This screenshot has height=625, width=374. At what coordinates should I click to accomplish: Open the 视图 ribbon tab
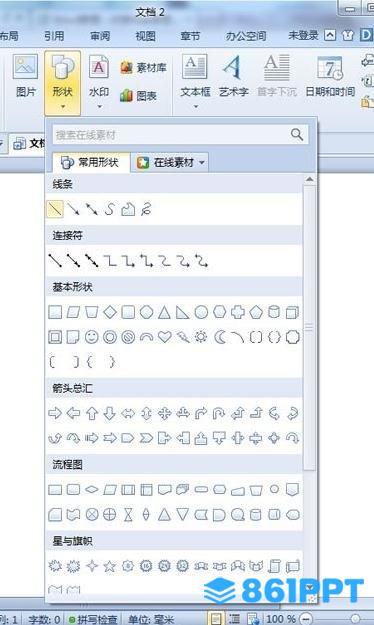pyautogui.click(x=146, y=36)
